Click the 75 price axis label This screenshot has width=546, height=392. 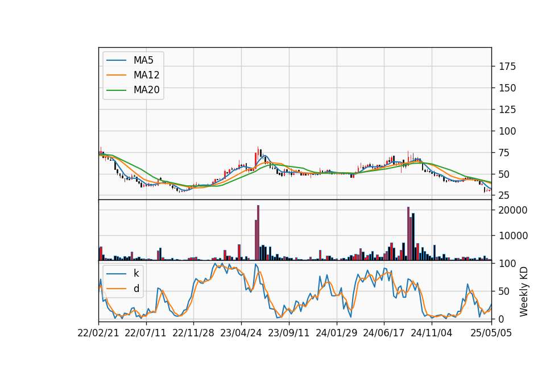(504, 153)
